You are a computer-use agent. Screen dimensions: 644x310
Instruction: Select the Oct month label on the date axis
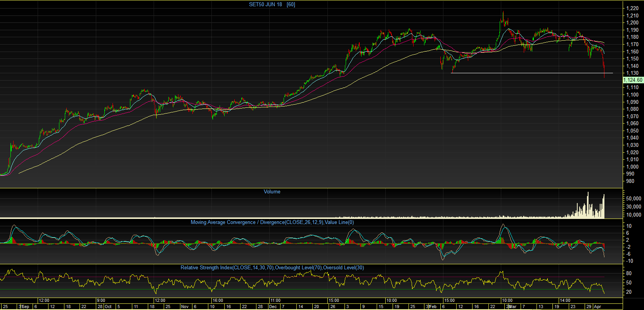coord(108,307)
